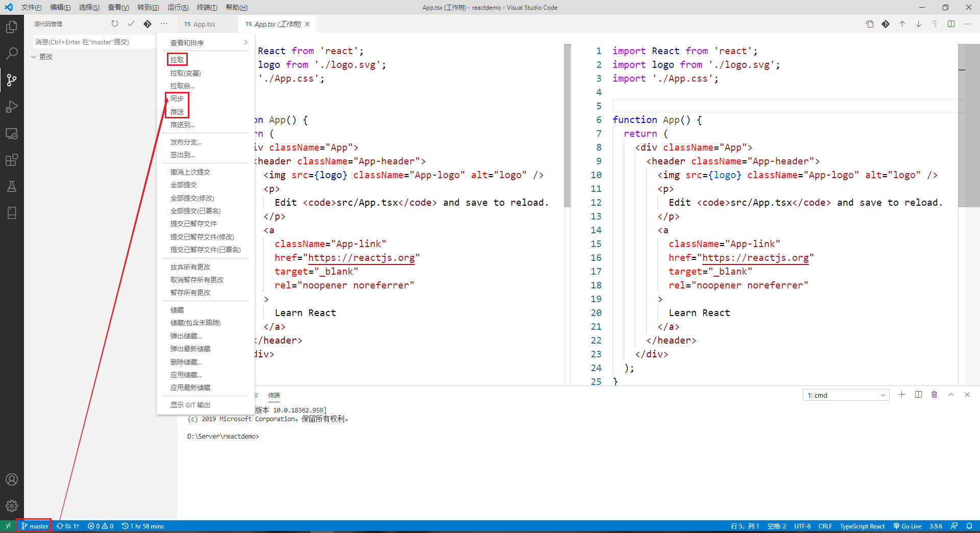Screen dimensions: 980x533
Task: Select 拉取 from the git menu
Action: pos(177,60)
